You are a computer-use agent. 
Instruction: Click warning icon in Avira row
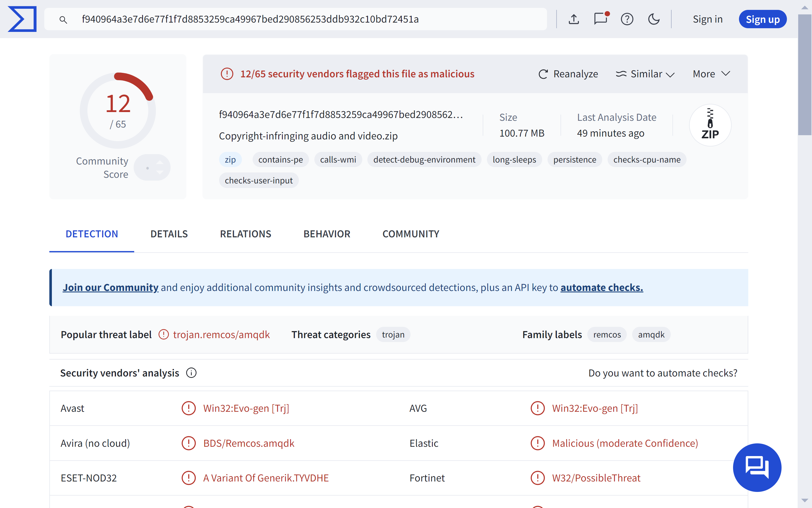pyautogui.click(x=189, y=443)
